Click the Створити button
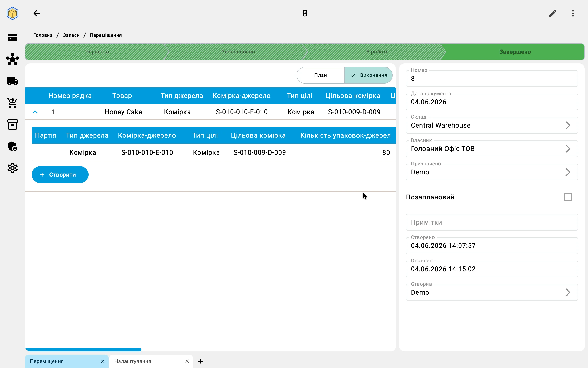 tap(60, 175)
